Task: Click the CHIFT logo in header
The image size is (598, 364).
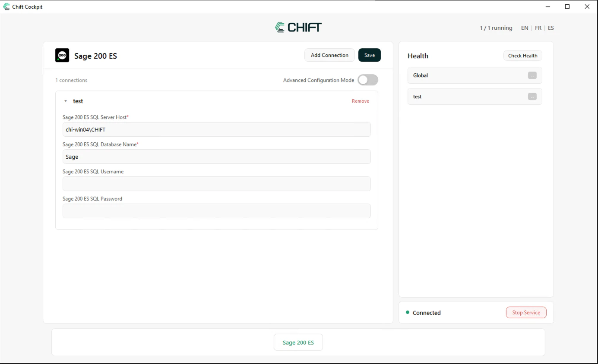Action: (298, 27)
